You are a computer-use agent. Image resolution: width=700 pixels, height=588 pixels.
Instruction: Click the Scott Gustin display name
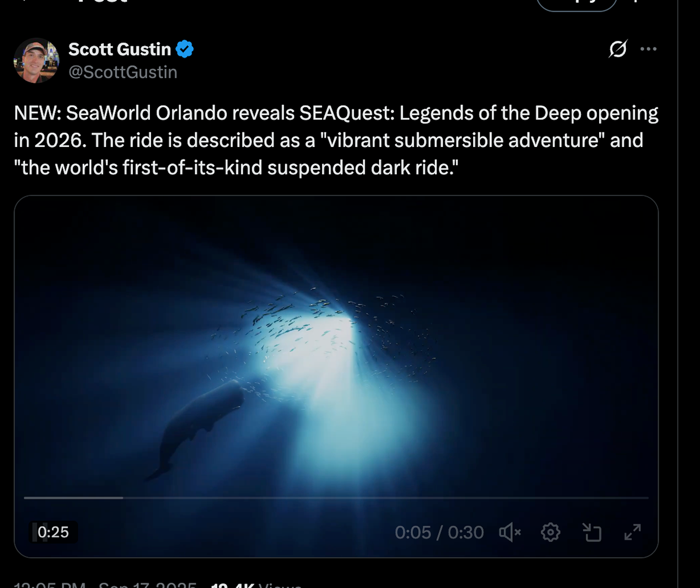click(120, 50)
